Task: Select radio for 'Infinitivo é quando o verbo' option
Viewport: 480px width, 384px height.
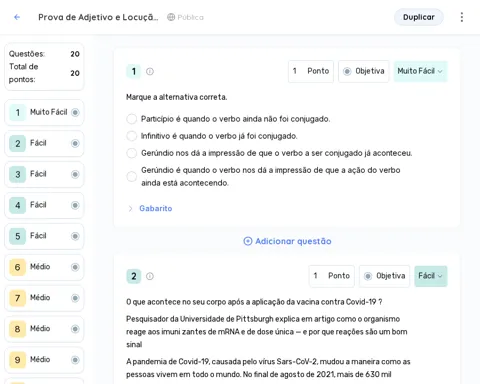Action: (x=132, y=136)
